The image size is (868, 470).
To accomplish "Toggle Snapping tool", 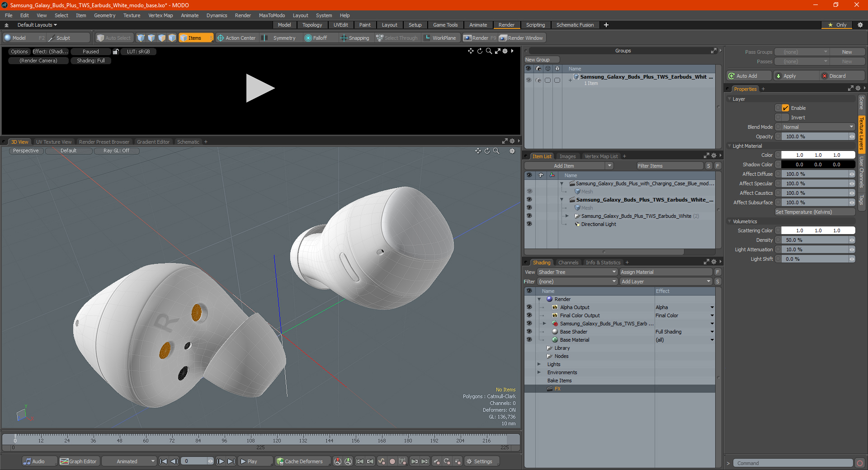I will click(355, 38).
